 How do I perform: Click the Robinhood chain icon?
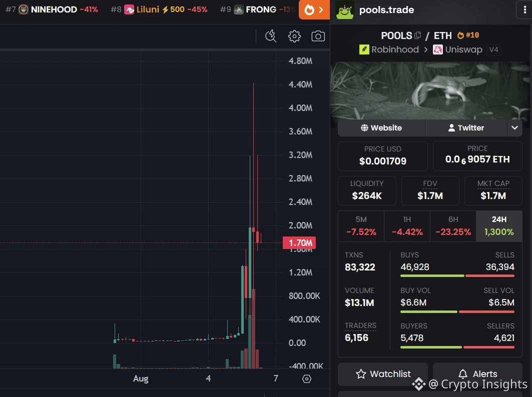tap(364, 49)
